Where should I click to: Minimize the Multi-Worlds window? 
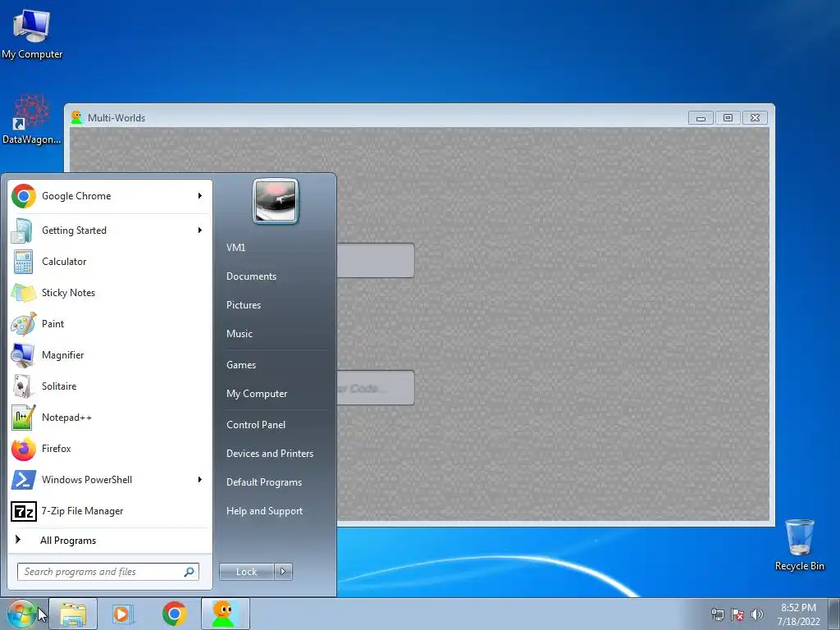(701, 118)
